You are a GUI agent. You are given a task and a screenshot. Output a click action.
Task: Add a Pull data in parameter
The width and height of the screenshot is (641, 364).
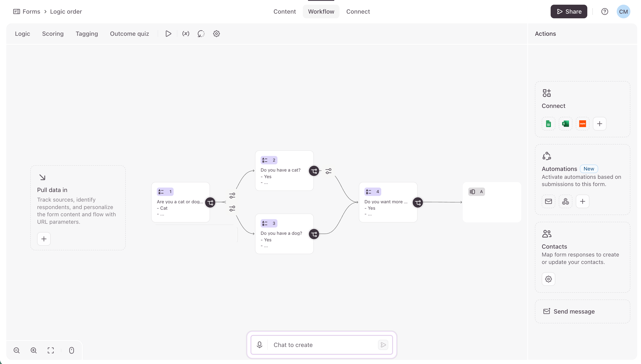(x=44, y=239)
